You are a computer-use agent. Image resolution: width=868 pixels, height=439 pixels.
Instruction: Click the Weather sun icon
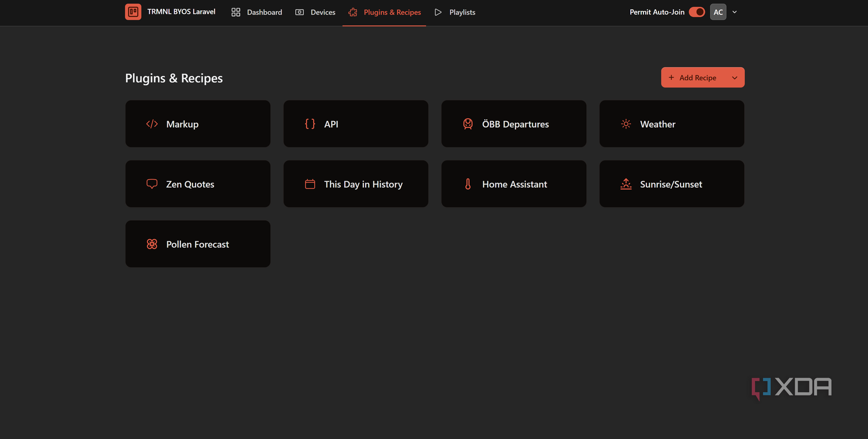pyautogui.click(x=626, y=124)
